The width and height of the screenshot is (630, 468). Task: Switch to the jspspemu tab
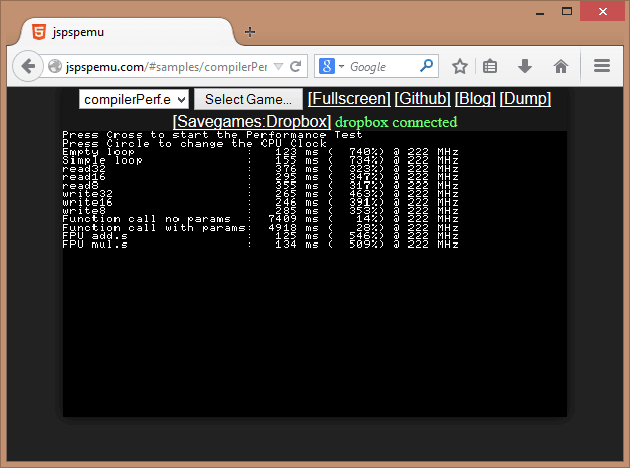(x=120, y=32)
